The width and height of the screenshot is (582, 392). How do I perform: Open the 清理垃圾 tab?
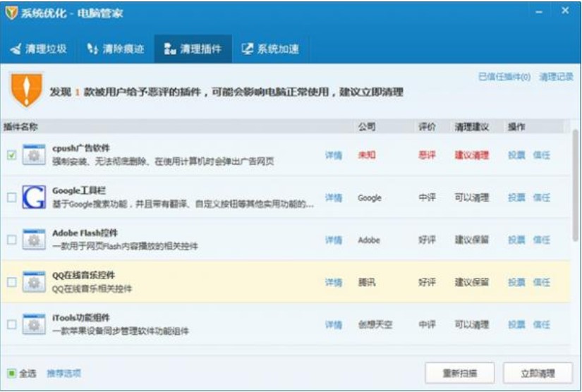[39, 49]
